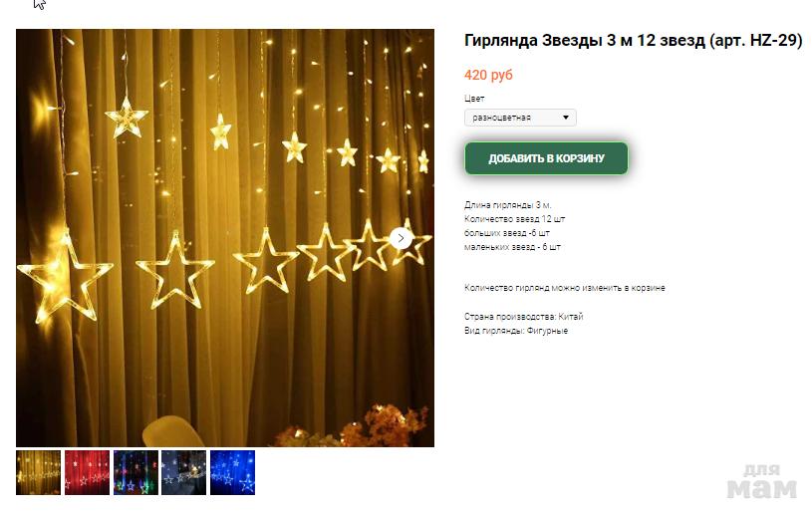The image size is (812, 513).
Task: Click the для мам watermark logo
Action: click(x=762, y=482)
